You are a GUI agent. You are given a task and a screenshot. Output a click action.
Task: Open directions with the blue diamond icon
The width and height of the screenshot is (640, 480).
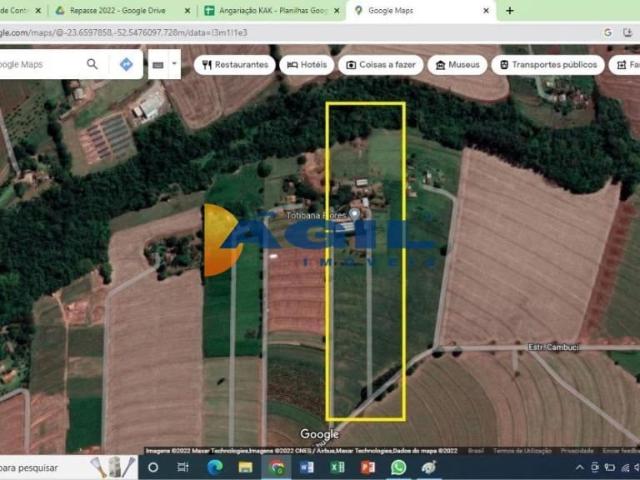(126, 64)
